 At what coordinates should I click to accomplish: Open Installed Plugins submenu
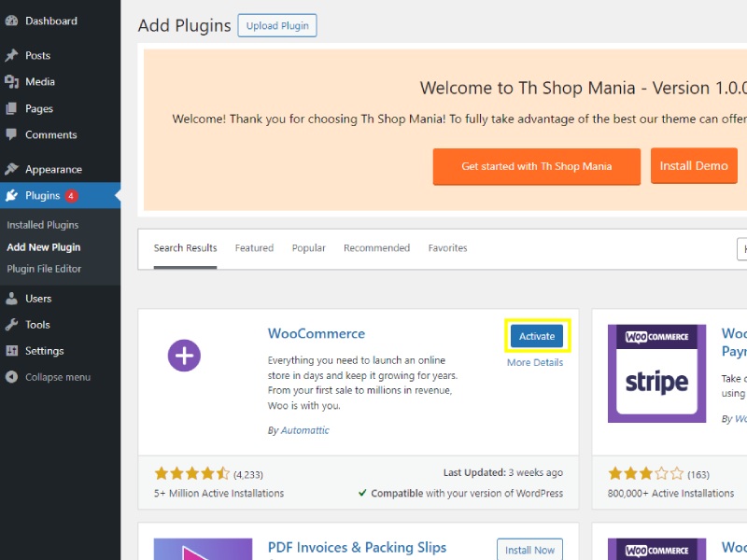pos(43,225)
